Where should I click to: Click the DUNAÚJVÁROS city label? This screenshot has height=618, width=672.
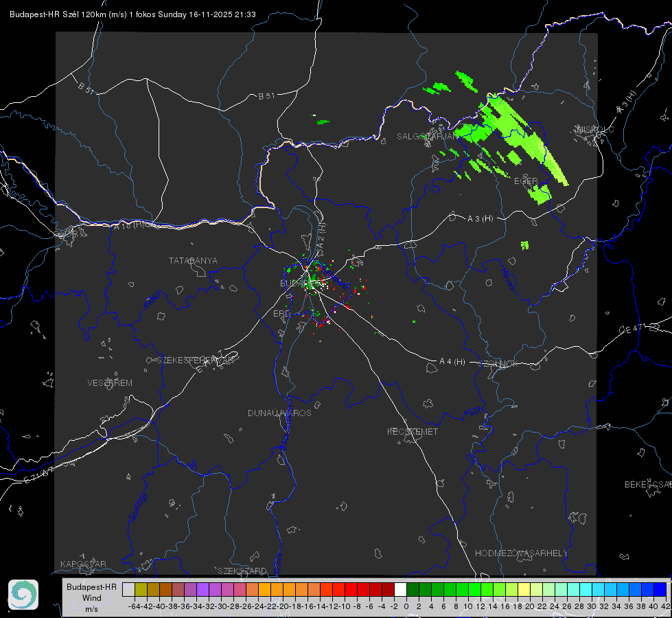[x=279, y=413]
